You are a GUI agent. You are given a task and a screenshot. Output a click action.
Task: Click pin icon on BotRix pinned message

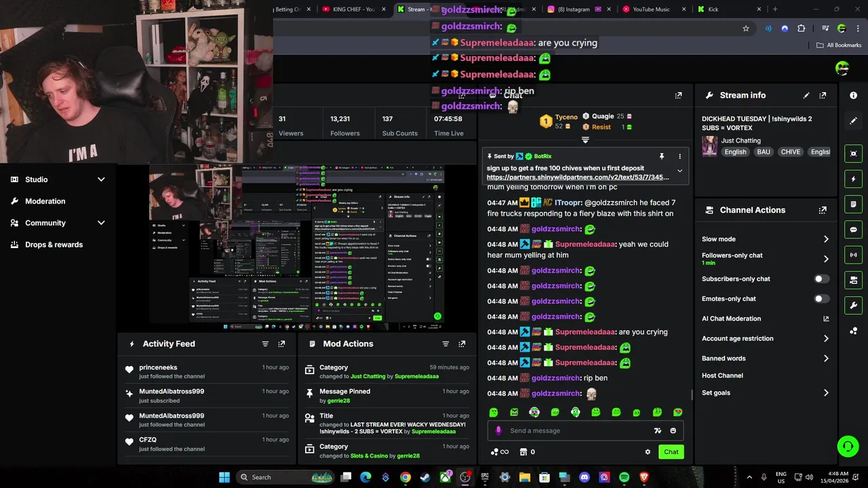pyautogui.click(x=662, y=157)
